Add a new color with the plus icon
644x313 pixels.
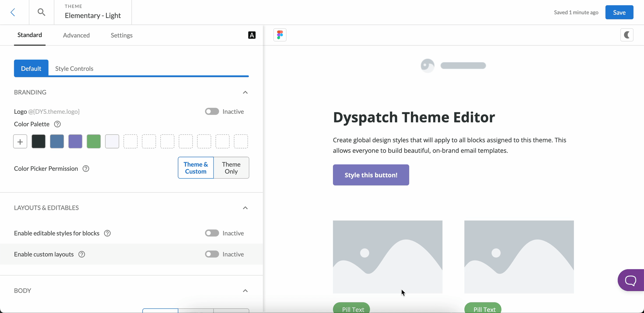(x=20, y=141)
